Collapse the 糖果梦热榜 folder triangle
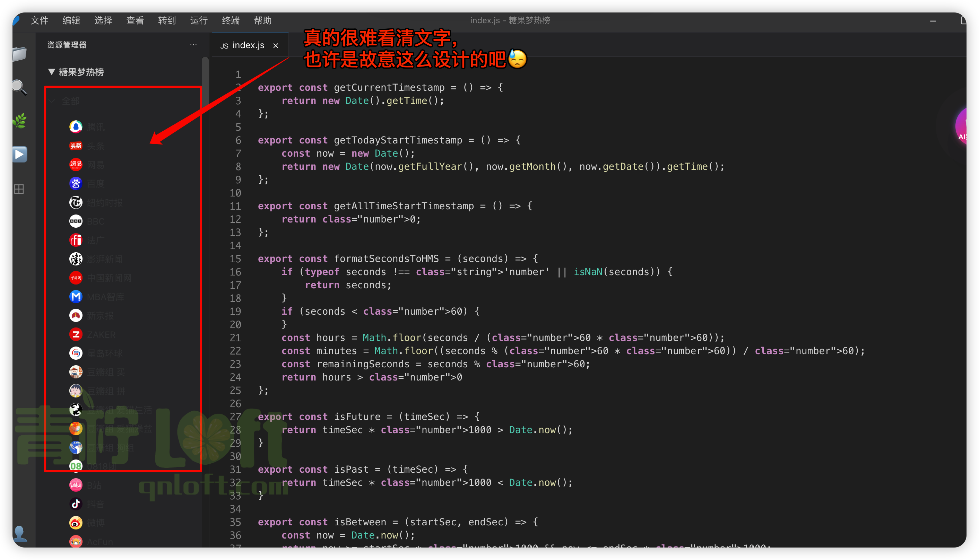The image size is (979, 560). [52, 72]
